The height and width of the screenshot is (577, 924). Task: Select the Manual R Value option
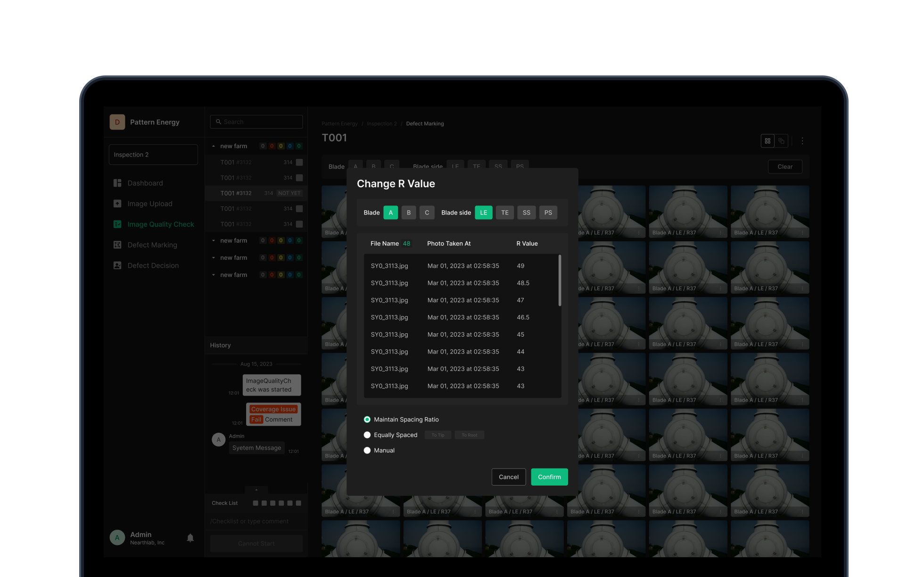coord(367,450)
